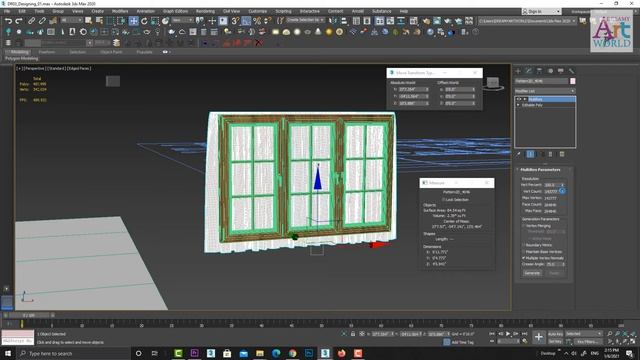Screen dimensions: 640x360
Task: Open the Sign In dropdown arrow
Action: (x=558, y=11)
